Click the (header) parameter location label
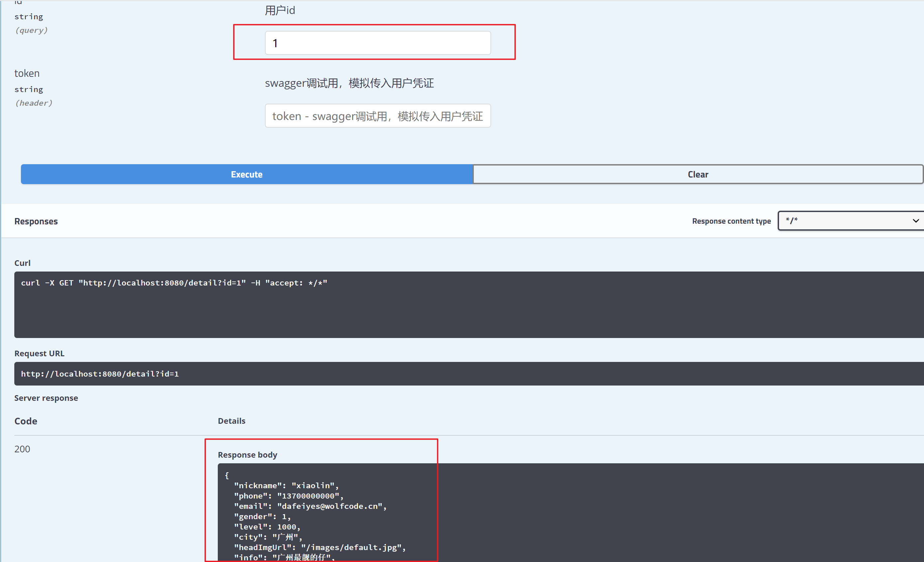Screen dimensions: 924x562 (34, 103)
